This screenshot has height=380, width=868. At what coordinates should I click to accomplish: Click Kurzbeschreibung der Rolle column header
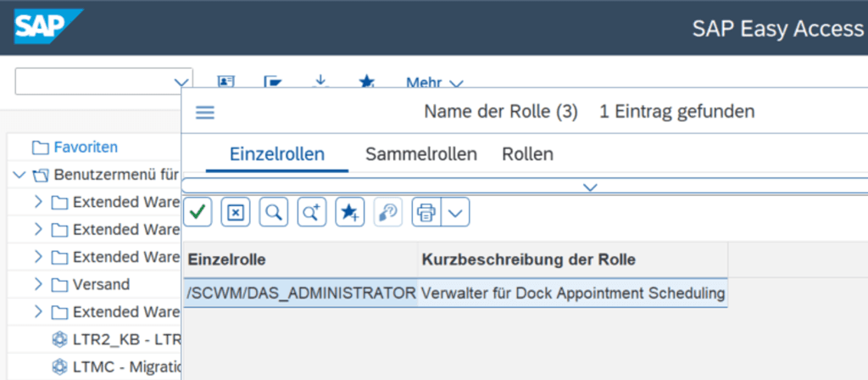click(573, 260)
